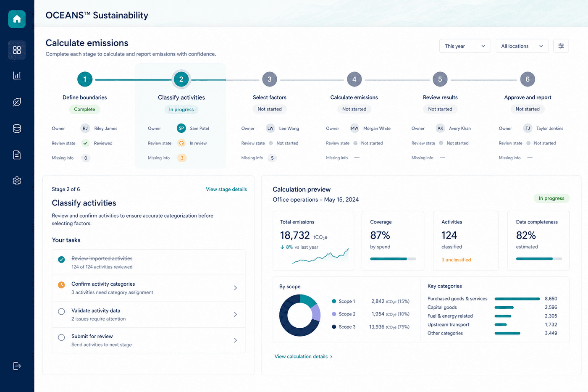This screenshot has width=588, height=392.
Task: Open the This year dropdown
Action: (465, 46)
